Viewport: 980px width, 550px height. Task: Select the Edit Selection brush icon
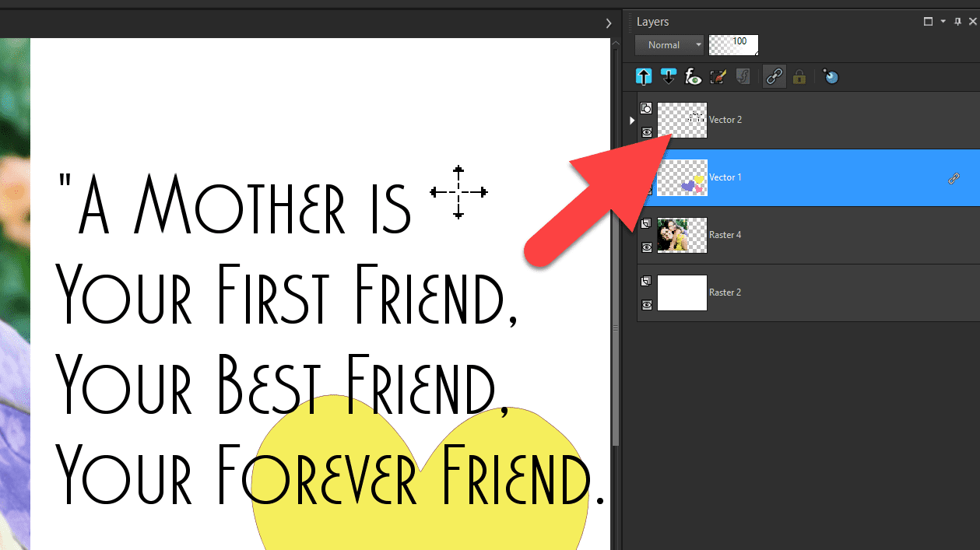click(718, 76)
